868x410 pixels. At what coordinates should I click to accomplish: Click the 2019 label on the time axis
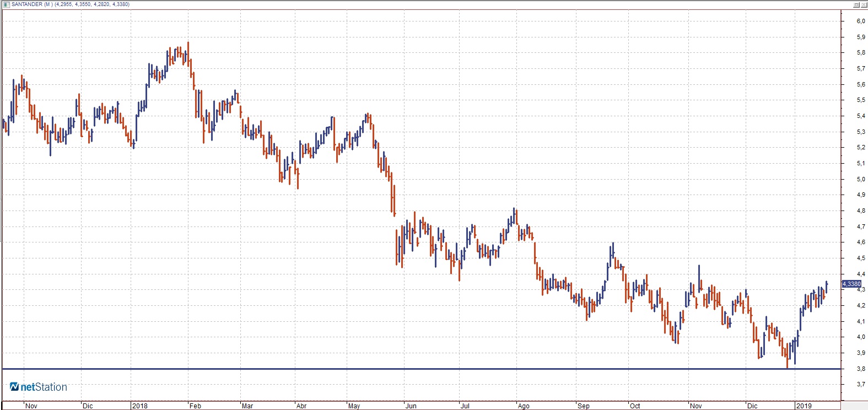pos(804,406)
